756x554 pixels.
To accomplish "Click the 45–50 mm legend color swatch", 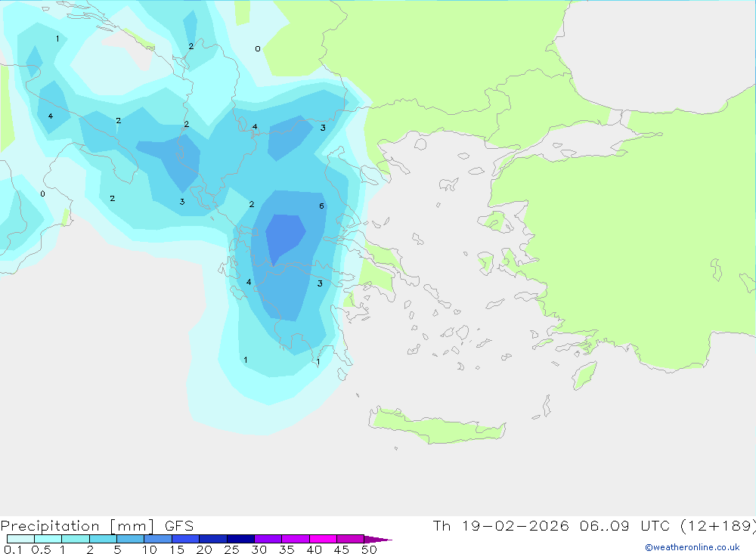I will (351, 539).
